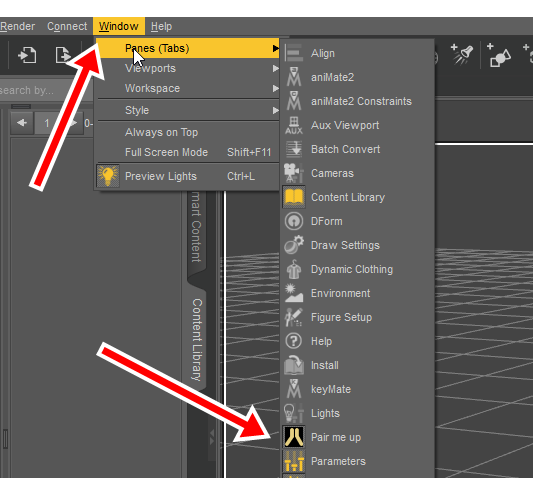Select Install pane entry
The height and width of the screenshot is (478, 533).
pyautogui.click(x=358, y=365)
